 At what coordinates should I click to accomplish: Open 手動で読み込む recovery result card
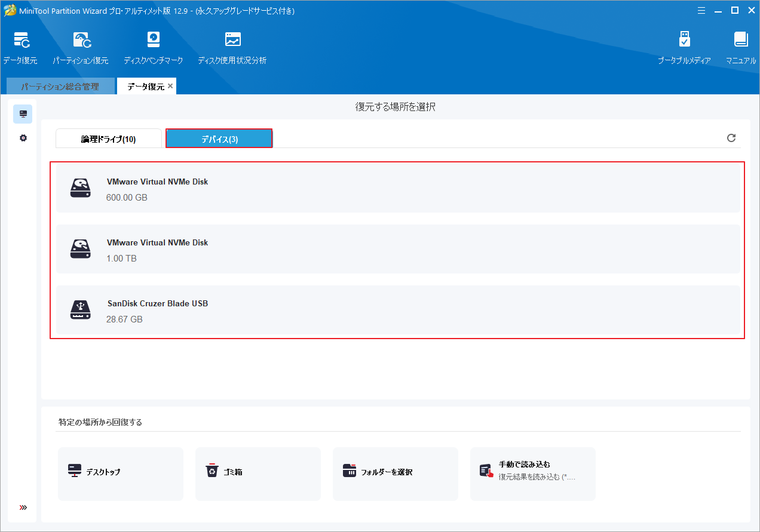click(533, 474)
